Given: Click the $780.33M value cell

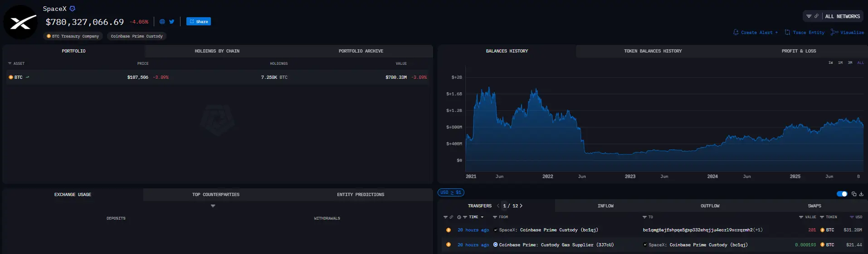Looking at the screenshot, I should point(396,77).
